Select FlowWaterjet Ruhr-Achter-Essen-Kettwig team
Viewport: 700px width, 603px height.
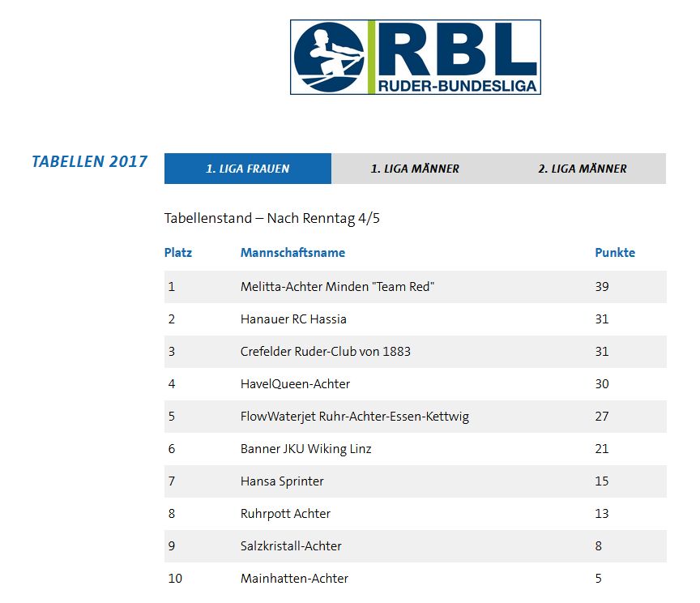[x=354, y=417]
